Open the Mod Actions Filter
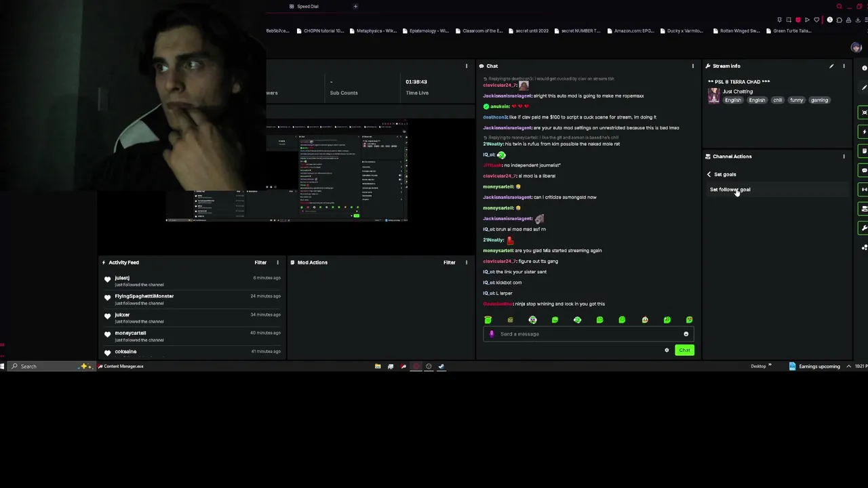868x488 pixels. coord(449,262)
